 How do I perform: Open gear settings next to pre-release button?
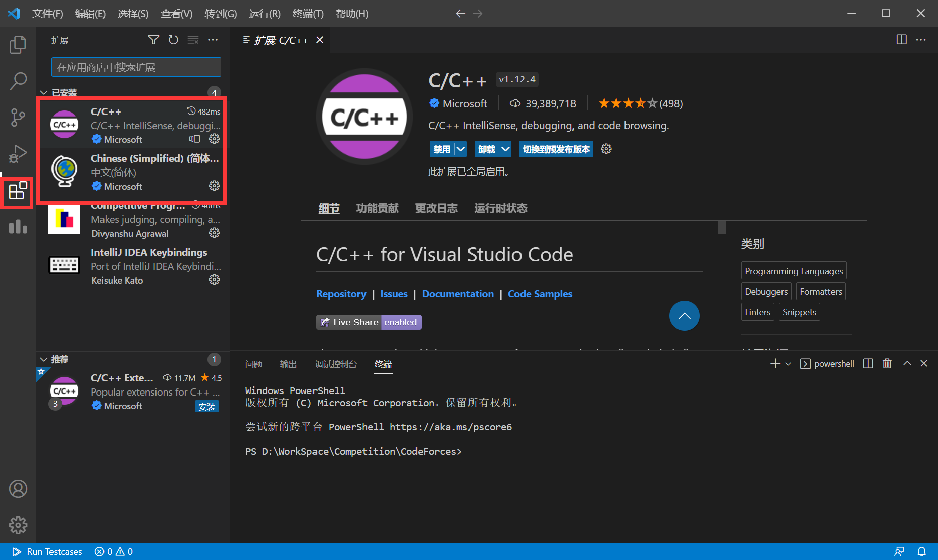[x=606, y=149]
